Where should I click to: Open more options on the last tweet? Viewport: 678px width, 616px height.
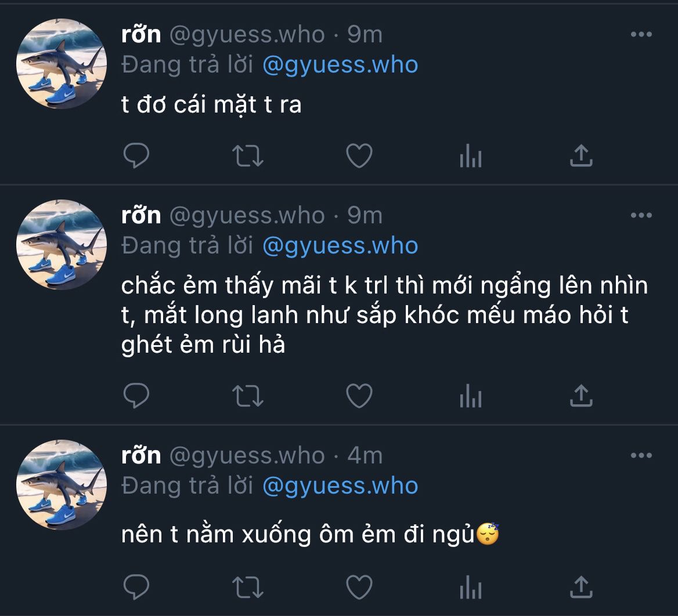(641, 456)
